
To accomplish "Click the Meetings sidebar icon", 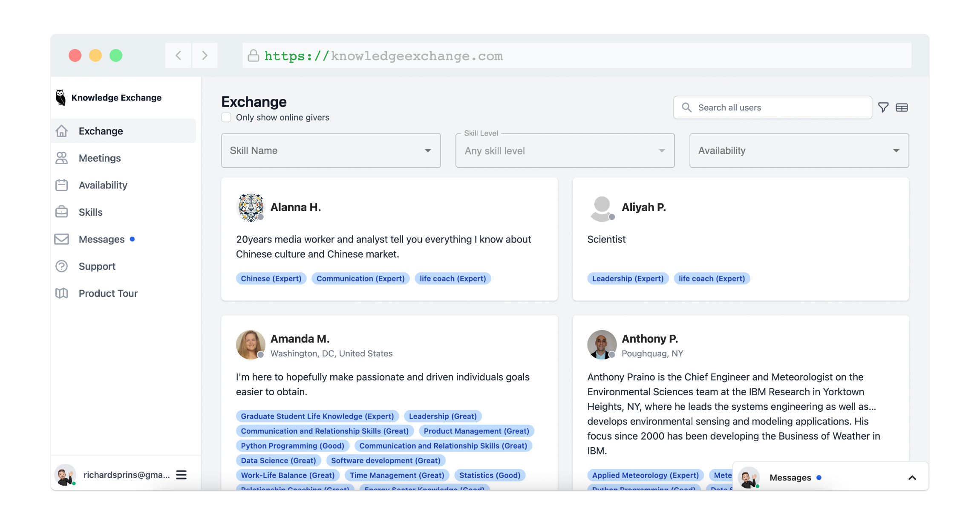I will pos(62,158).
